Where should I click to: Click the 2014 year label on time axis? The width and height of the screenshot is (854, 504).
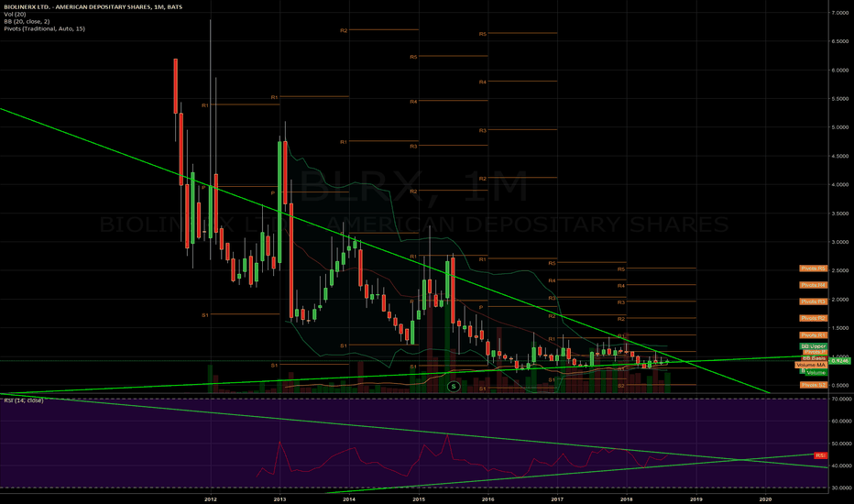tap(349, 499)
